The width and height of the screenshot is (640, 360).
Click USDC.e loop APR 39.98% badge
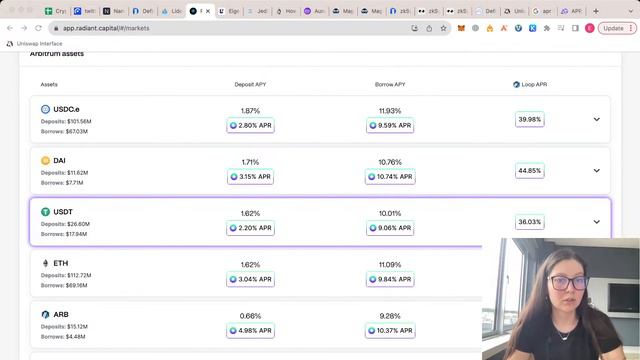(x=529, y=119)
